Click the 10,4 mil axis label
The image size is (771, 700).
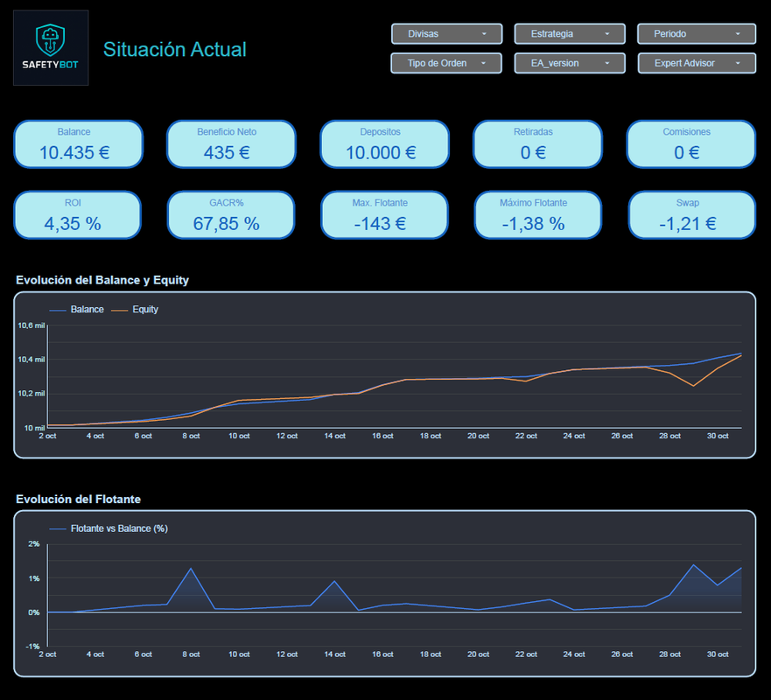pos(32,360)
